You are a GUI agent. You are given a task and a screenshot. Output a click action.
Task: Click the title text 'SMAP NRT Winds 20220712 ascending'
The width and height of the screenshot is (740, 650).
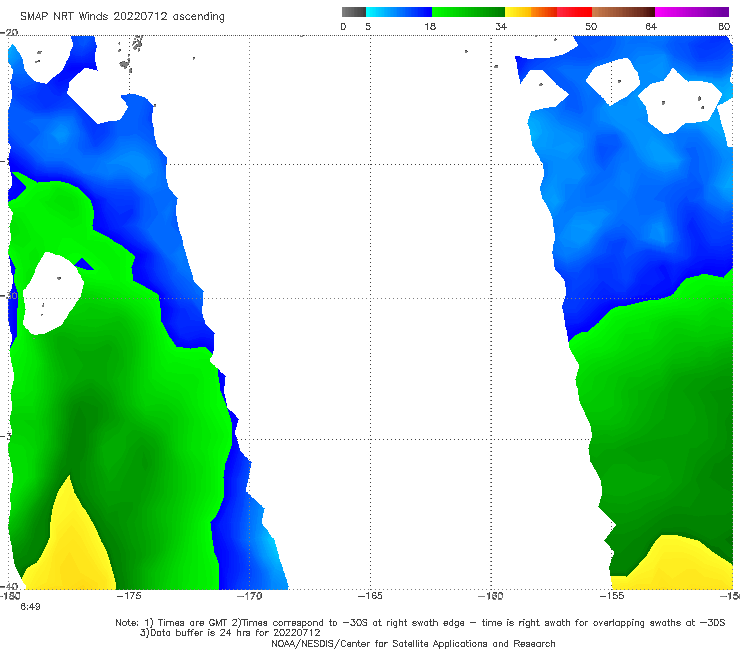click(x=122, y=17)
